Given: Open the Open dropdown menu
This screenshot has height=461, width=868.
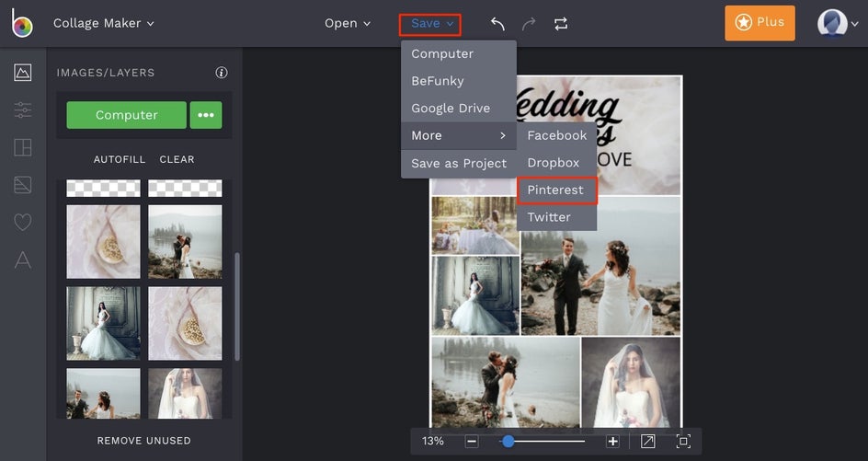Looking at the screenshot, I should tap(347, 23).
